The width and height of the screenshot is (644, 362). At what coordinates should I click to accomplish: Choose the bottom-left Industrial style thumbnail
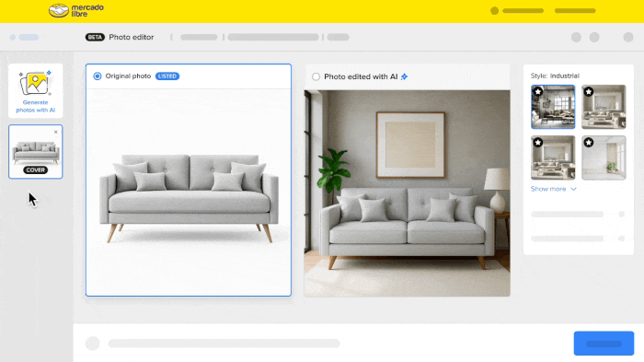click(553, 158)
